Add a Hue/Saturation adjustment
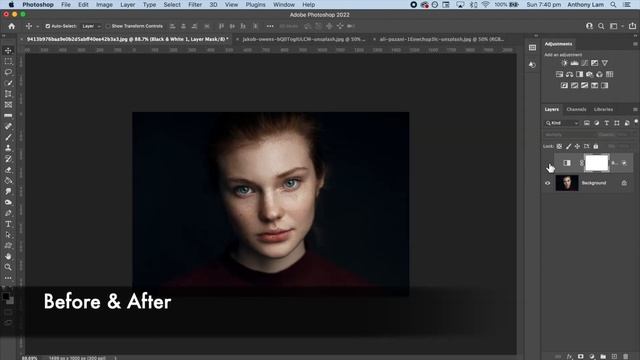 [559, 74]
